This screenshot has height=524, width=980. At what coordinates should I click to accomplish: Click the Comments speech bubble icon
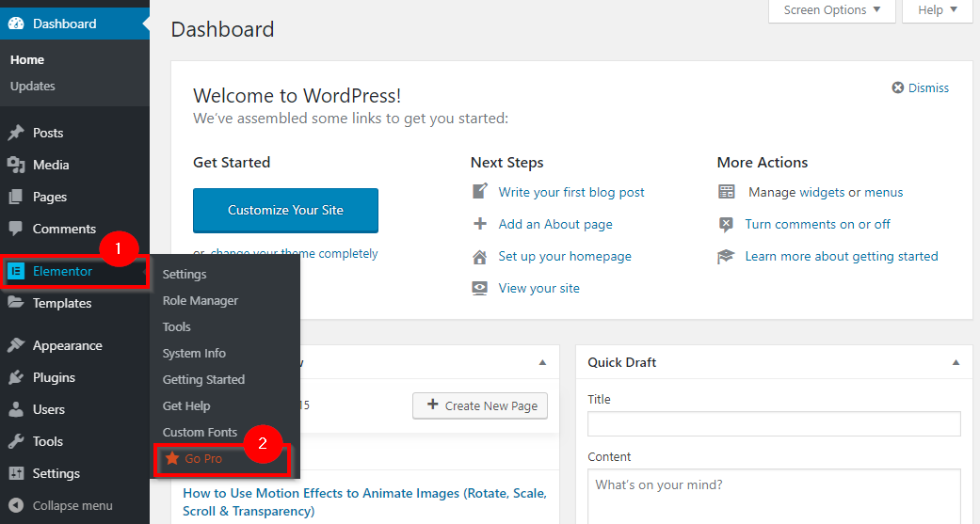pos(16,229)
